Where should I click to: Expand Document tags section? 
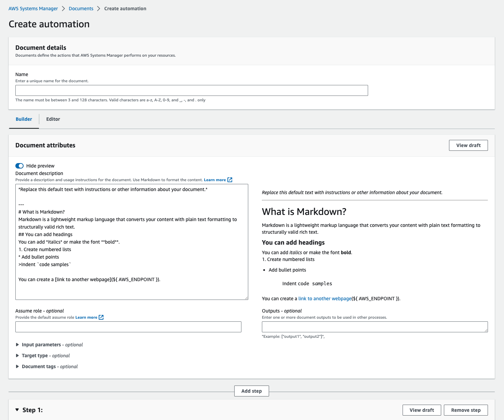[47, 366]
